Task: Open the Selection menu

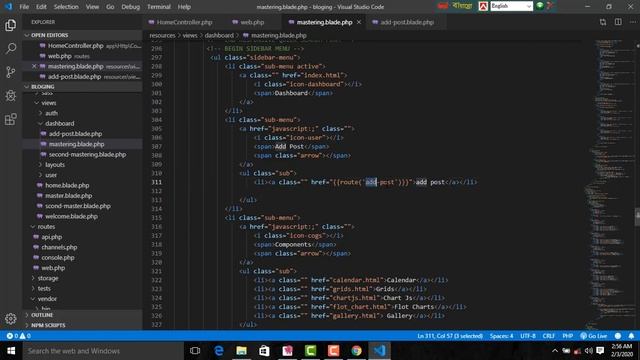Action: (66, 7)
